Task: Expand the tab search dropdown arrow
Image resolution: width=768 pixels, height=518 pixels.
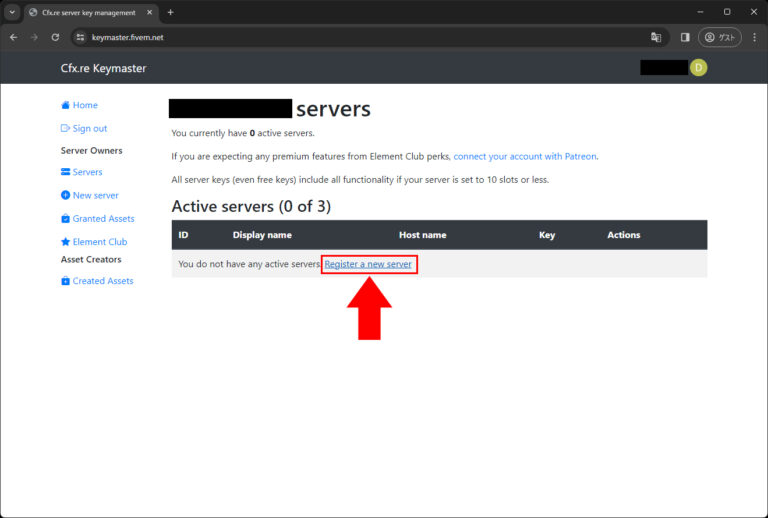Action: click(11, 12)
